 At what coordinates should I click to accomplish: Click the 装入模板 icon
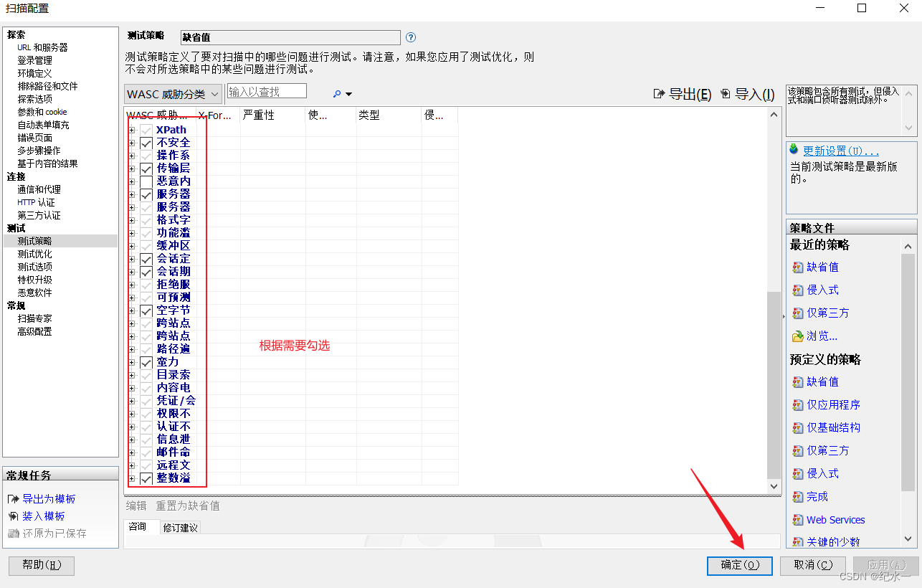(x=12, y=516)
